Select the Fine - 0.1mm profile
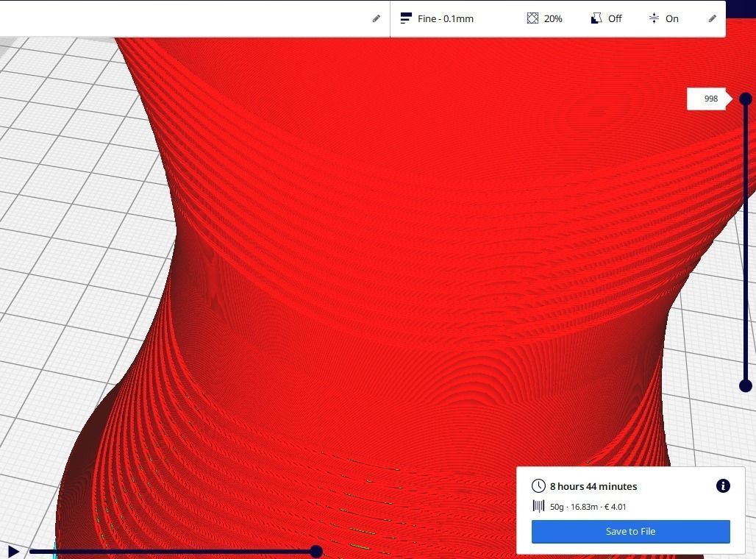This screenshot has height=559, width=756. click(446, 18)
